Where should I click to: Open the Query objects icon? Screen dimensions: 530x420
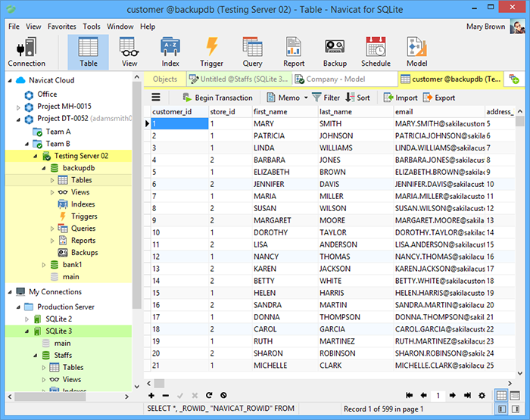[252, 52]
